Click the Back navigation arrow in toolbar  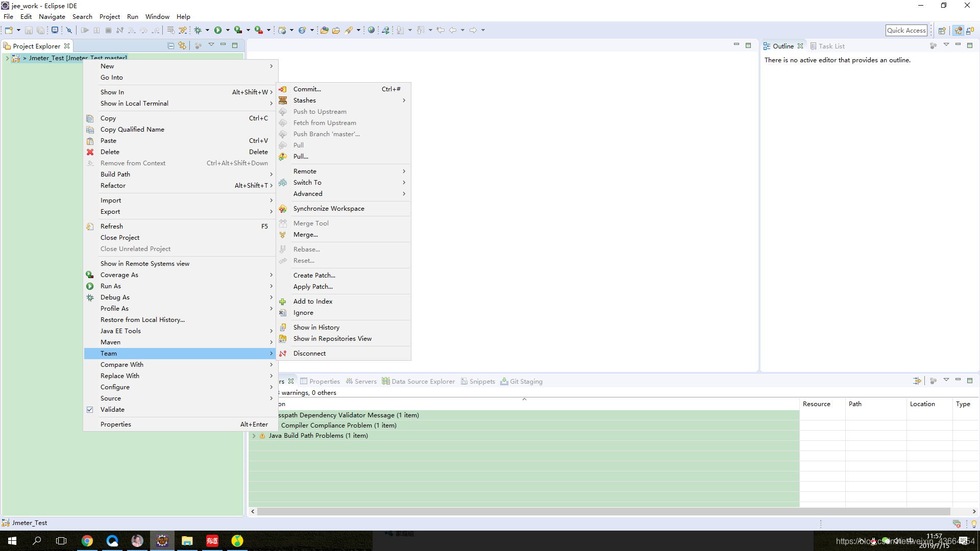(x=453, y=30)
